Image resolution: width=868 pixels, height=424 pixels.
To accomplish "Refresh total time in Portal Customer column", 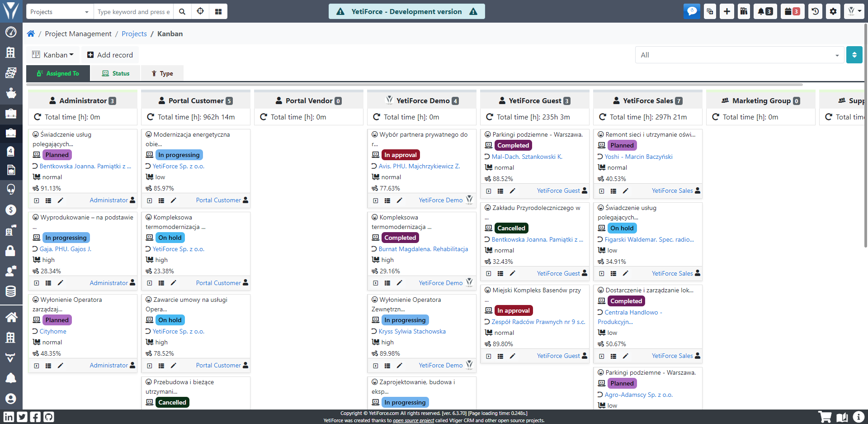I will click(x=151, y=117).
